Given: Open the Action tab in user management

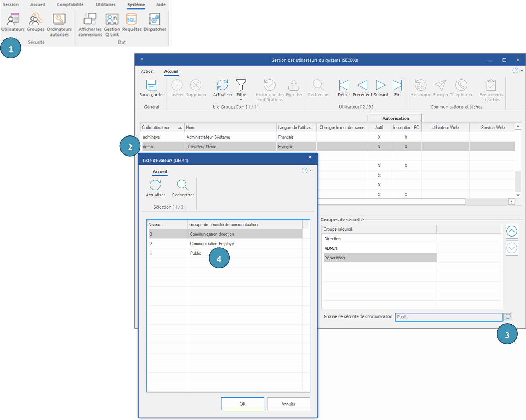Looking at the screenshot, I should pyautogui.click(x=147, y=71).
